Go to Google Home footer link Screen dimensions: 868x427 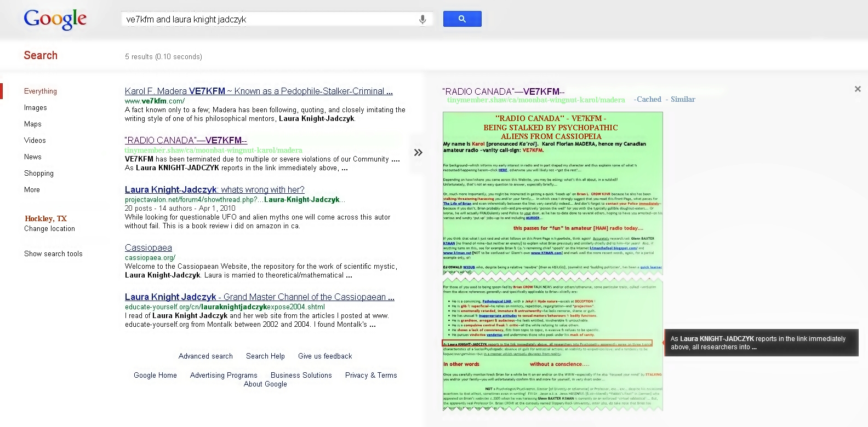tap(155, 376)
